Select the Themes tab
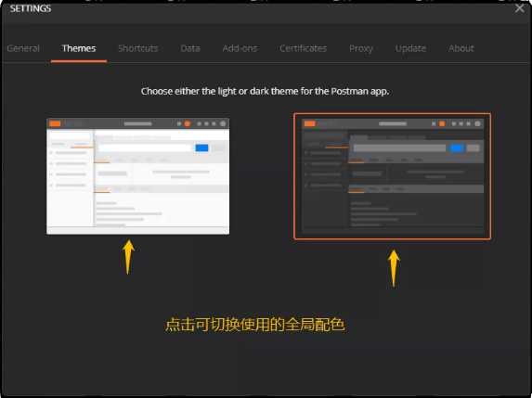This screenshot has width=532, height=398. 79,48
